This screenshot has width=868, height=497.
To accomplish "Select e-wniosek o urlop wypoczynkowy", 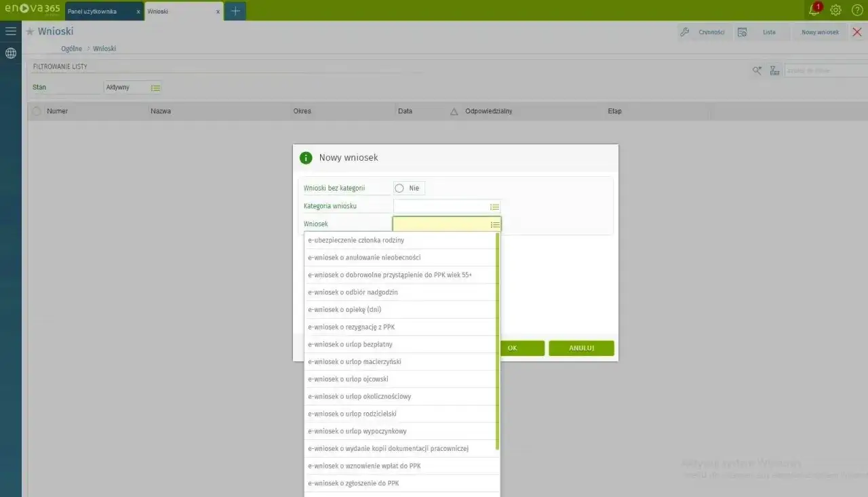I will (401, 431).
